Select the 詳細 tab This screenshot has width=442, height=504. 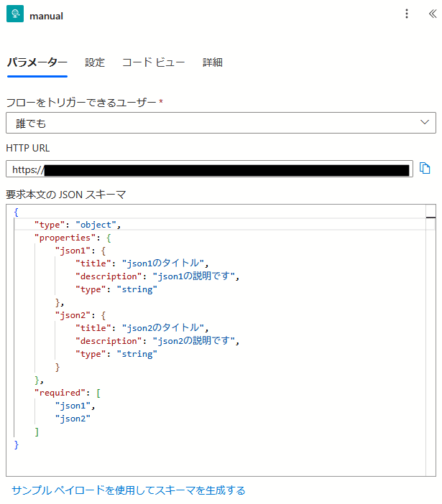pyautogui.click(x=213, y=62)
